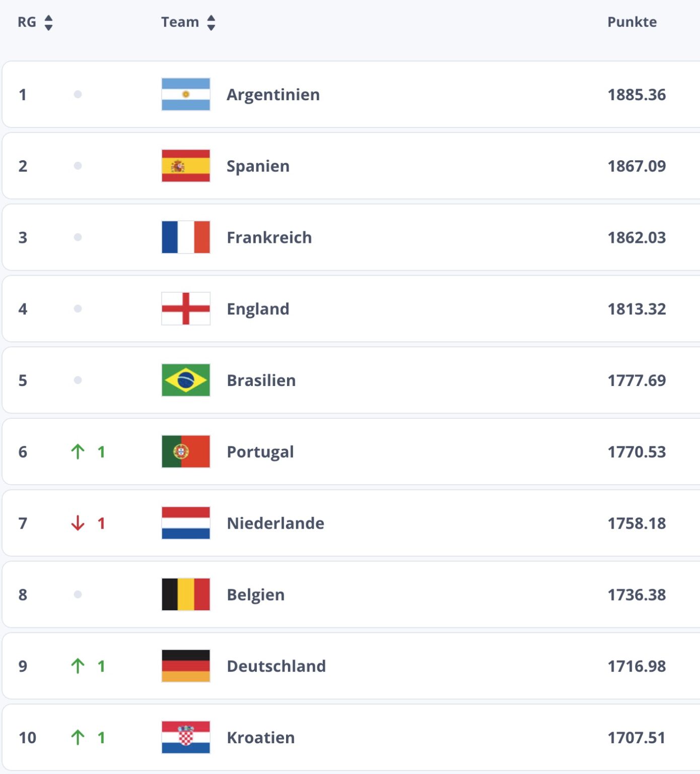
Task: Select the Spanien flag icon
Action: click(185, 166)
